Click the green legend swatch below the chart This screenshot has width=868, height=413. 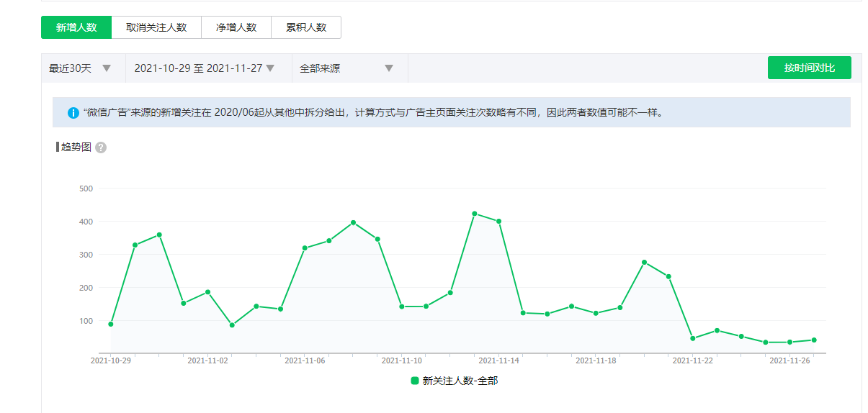[415, 381]
